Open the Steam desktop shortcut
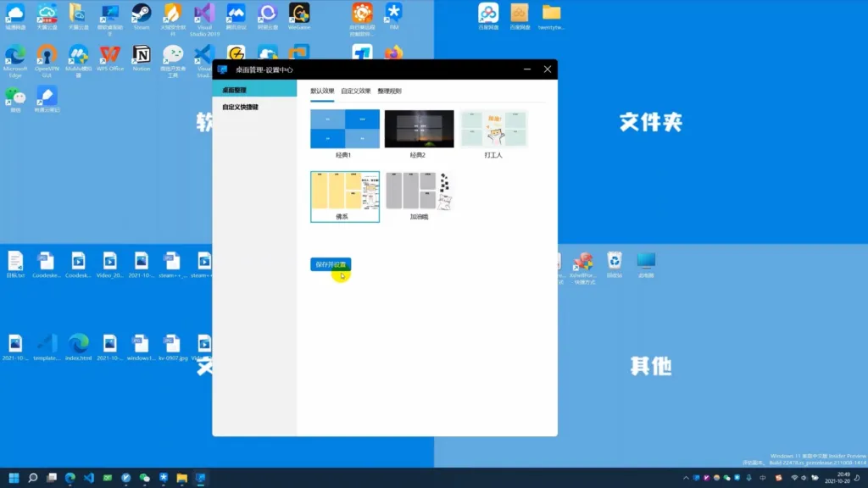This screenshot has width=868, height=488. coord(142,17)
